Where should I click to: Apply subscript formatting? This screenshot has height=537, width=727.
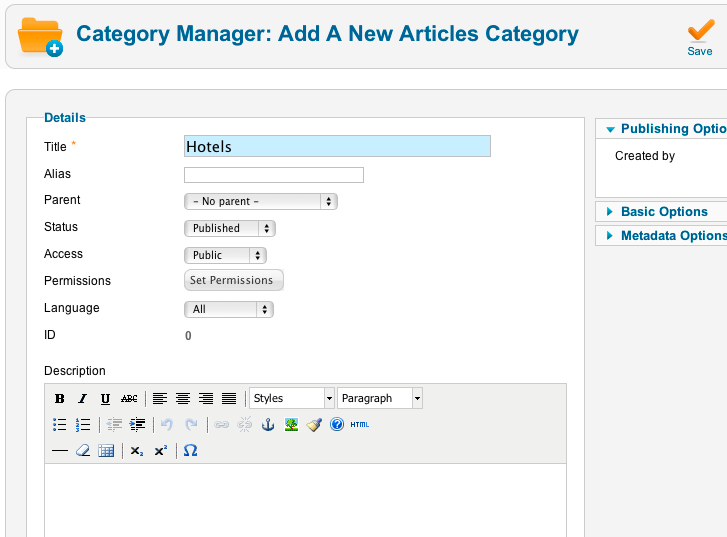pyautogui.click(x=137, y=451)
